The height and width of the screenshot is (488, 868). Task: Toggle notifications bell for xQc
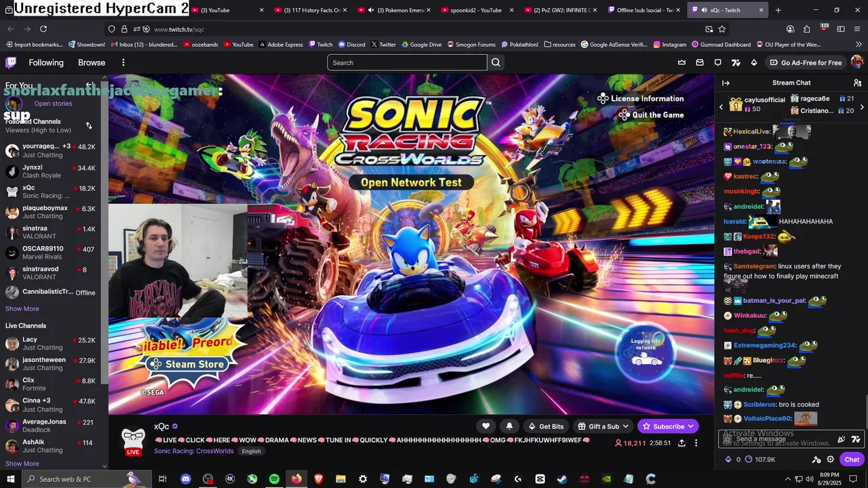pyautogui.click(x=509, y=426)
